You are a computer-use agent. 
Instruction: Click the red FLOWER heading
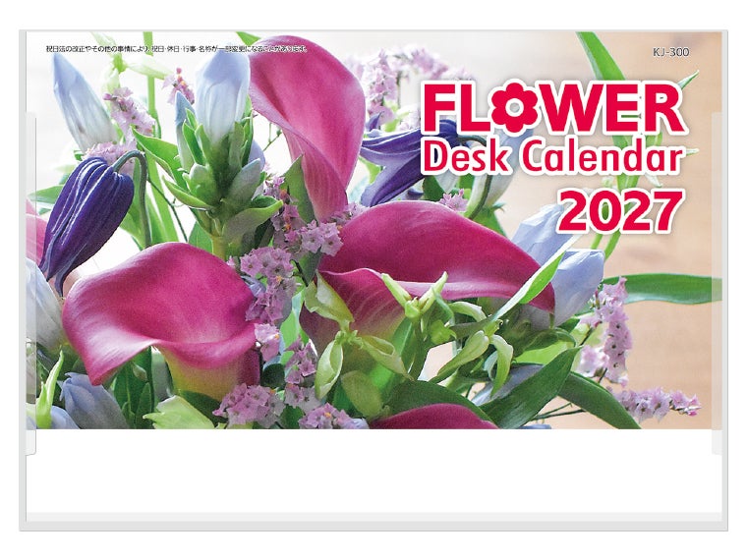click(553, 108)
